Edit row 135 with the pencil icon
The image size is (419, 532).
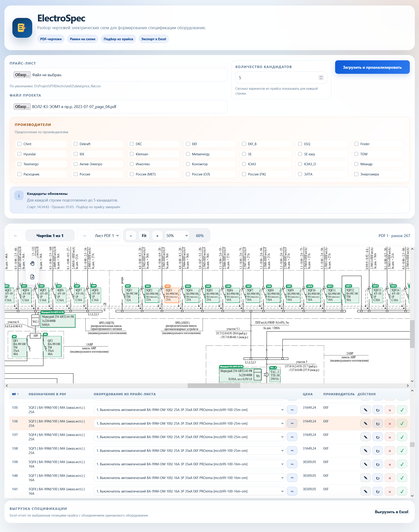pos(365,410)
